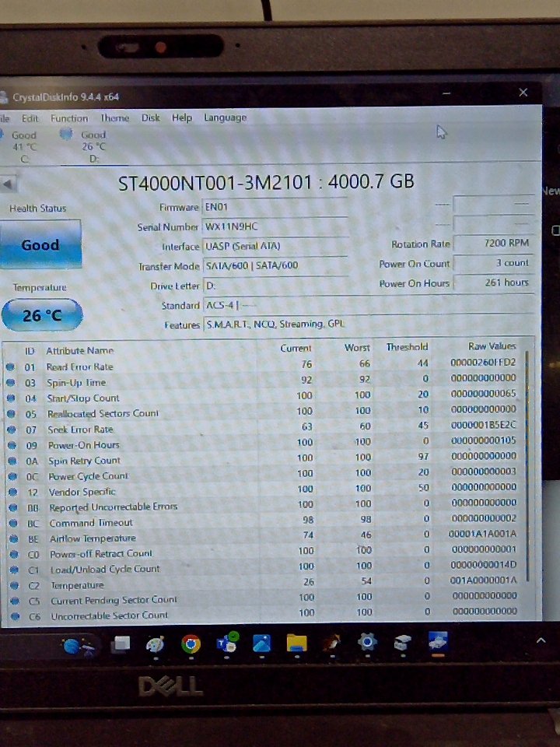Select the Load/Unload Cycle Count row
The width and height of the screenshot is (560, 747).
[x=265, y=567]
